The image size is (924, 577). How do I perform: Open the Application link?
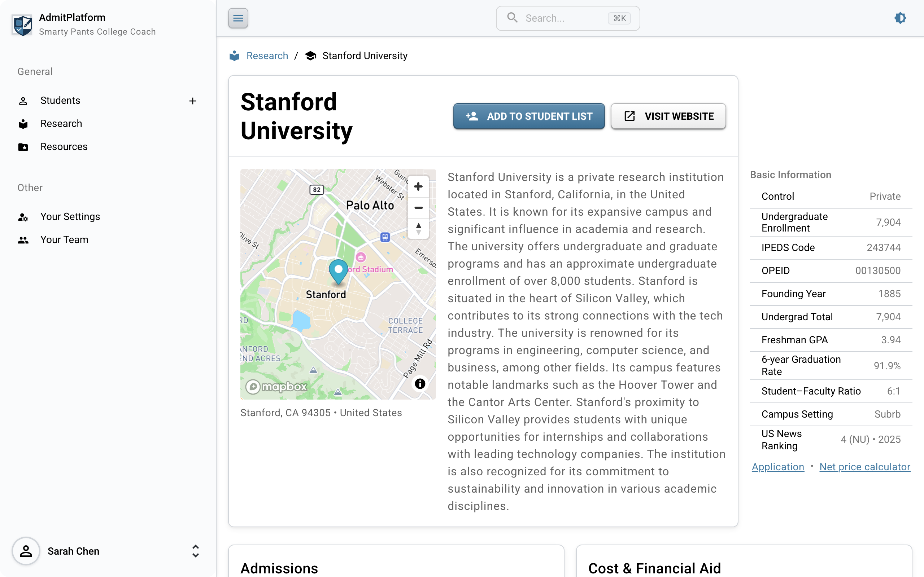[x=777, y=467]
